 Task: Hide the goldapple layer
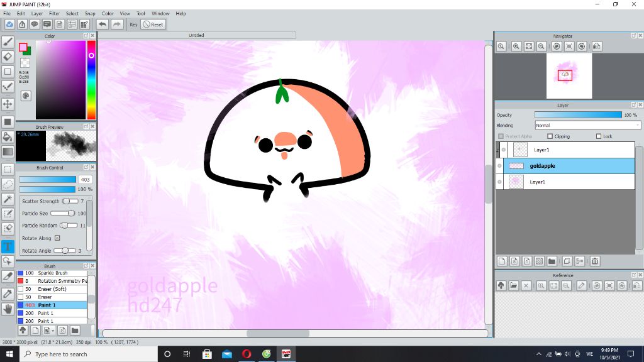tap(499, 166)
